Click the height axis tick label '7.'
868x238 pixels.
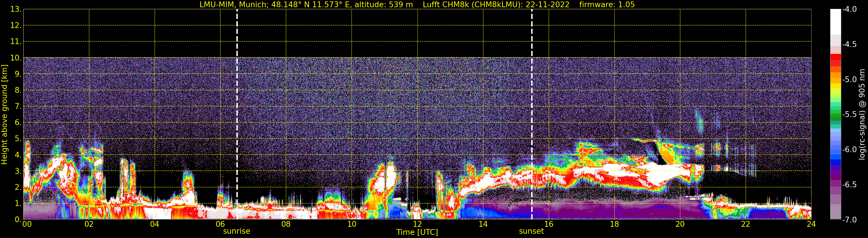(18, 107)
